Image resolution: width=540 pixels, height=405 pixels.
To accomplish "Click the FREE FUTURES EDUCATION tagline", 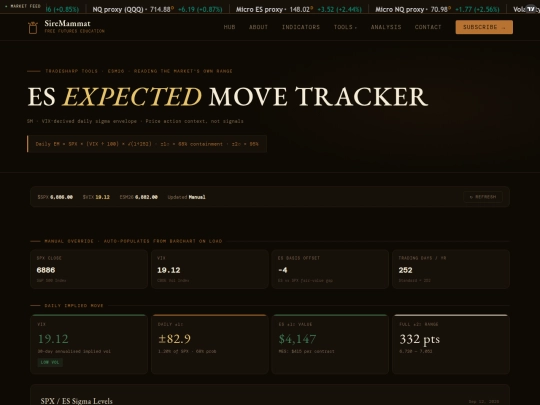I will [x=74, y=31].
